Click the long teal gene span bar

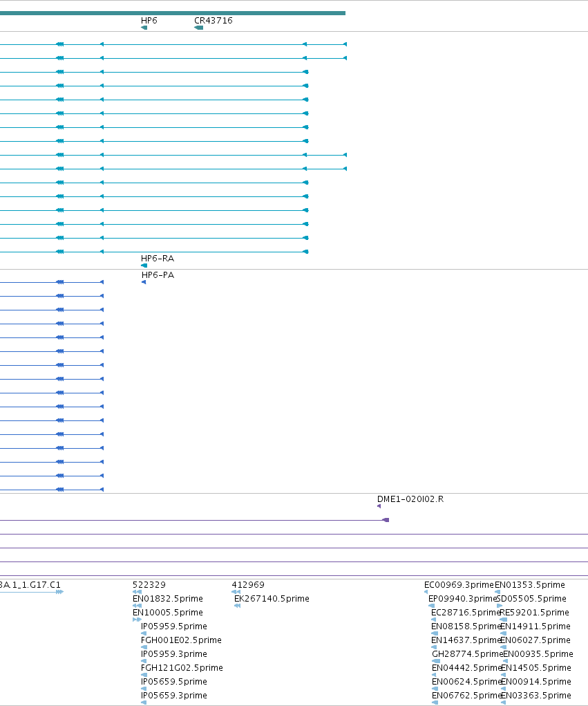coord(173,13)
